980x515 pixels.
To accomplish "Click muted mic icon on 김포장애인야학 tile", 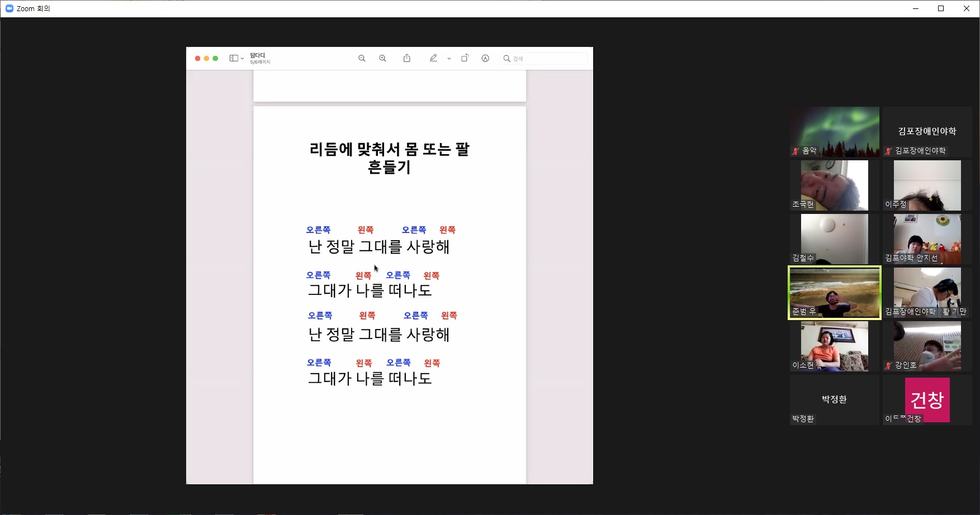I will click(x=888, y=151).
